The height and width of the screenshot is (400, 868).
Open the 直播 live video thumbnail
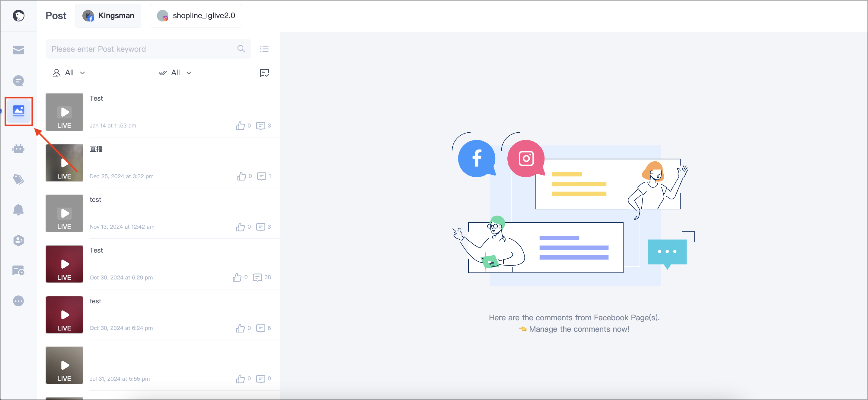click(x=64, y=163)
